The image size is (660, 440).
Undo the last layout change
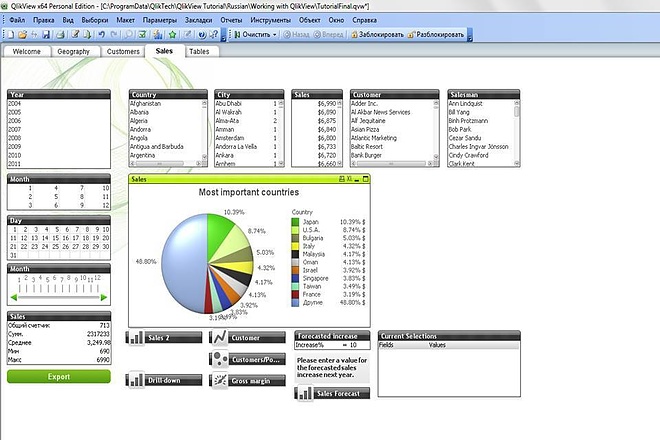click(101, 35)
